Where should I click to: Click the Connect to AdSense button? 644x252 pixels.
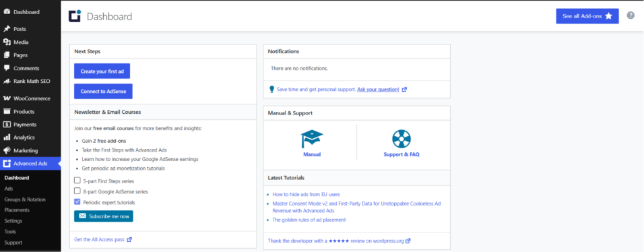[x=103, y=91]
